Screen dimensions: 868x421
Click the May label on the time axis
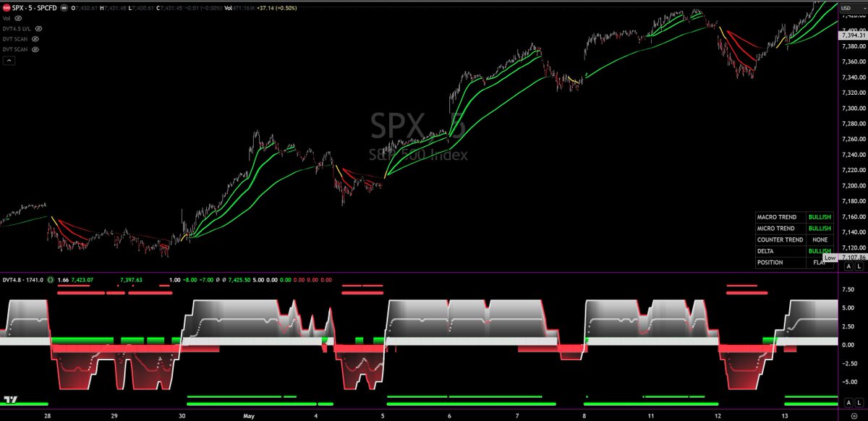tap(250, 417)
